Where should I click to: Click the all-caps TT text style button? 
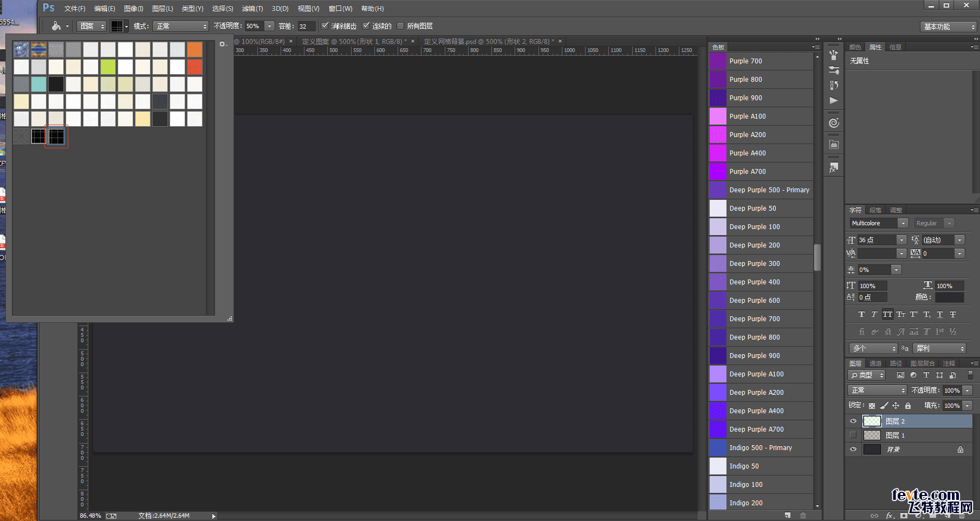click(887, 315)
